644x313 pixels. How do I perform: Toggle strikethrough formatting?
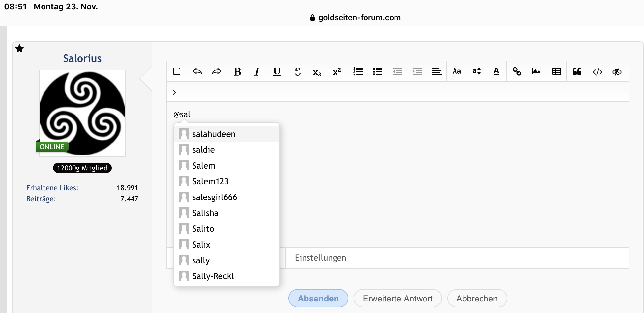point(298,71)
